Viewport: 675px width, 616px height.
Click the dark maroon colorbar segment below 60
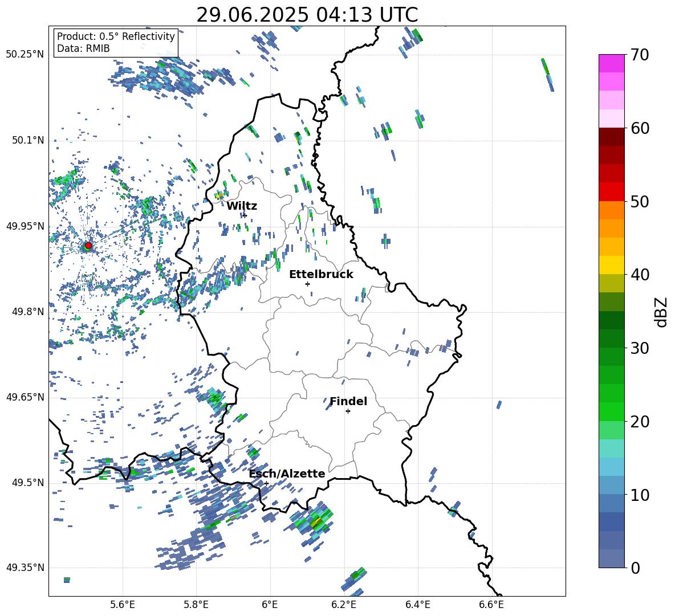click(x=611, y=137)
